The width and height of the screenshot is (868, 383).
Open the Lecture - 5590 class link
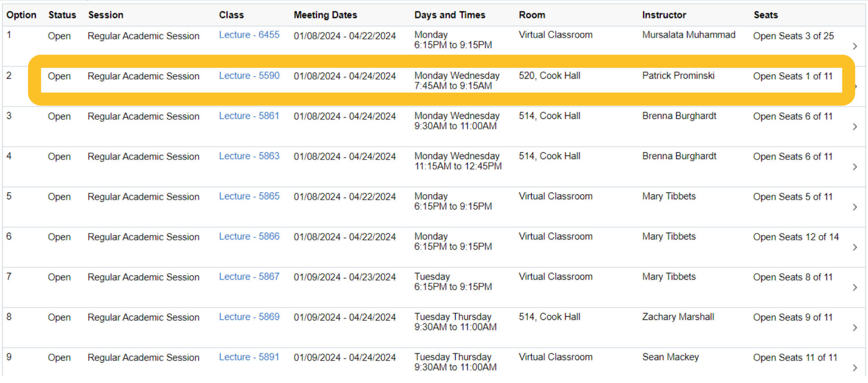[249, 76]
